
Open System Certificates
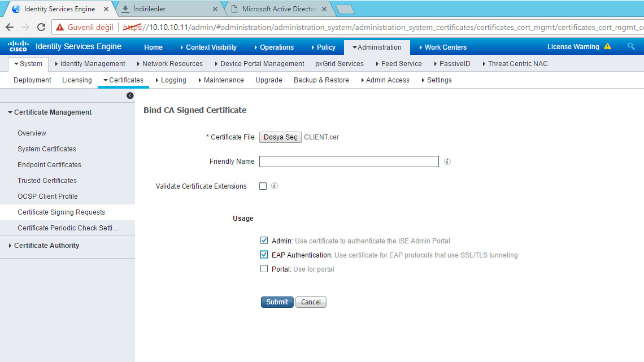pyautogui.click(x=47, y=149)
